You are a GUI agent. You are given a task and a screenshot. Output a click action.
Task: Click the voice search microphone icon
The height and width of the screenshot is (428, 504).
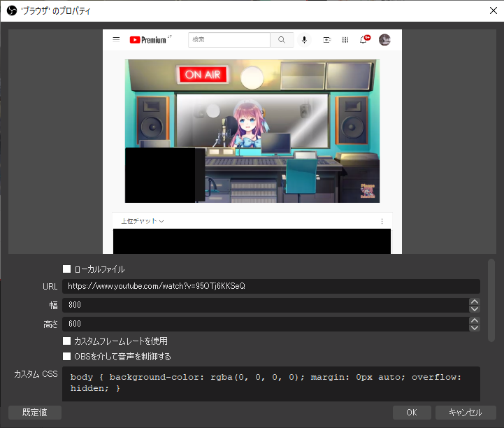coord(304,40)
